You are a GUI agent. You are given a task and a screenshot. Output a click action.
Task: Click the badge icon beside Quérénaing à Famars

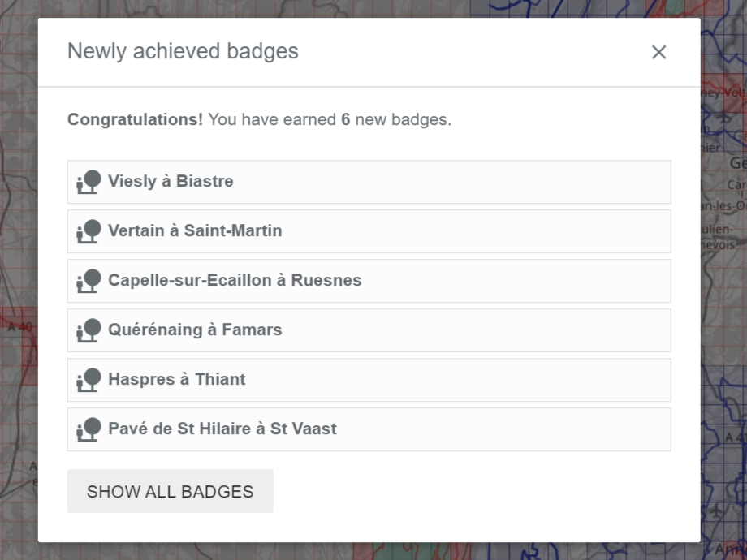click(x=89, y=330)
